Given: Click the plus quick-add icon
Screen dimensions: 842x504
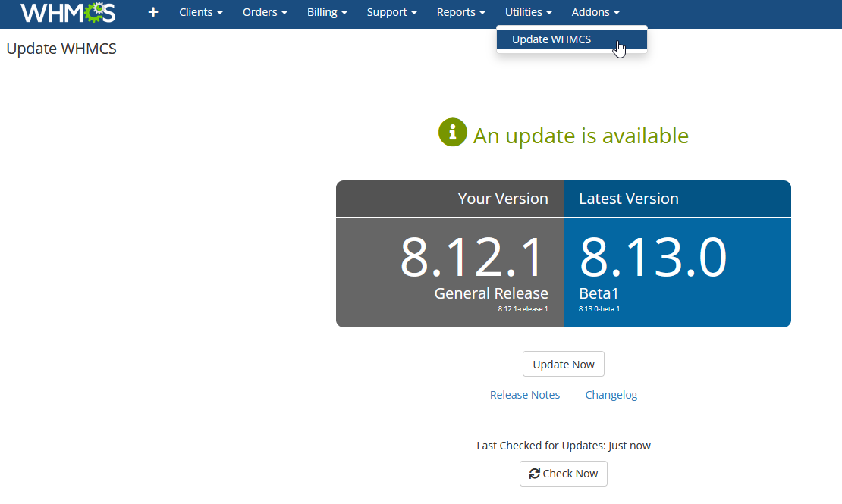Looking at the screenshot, I should [x=153, y=12].
